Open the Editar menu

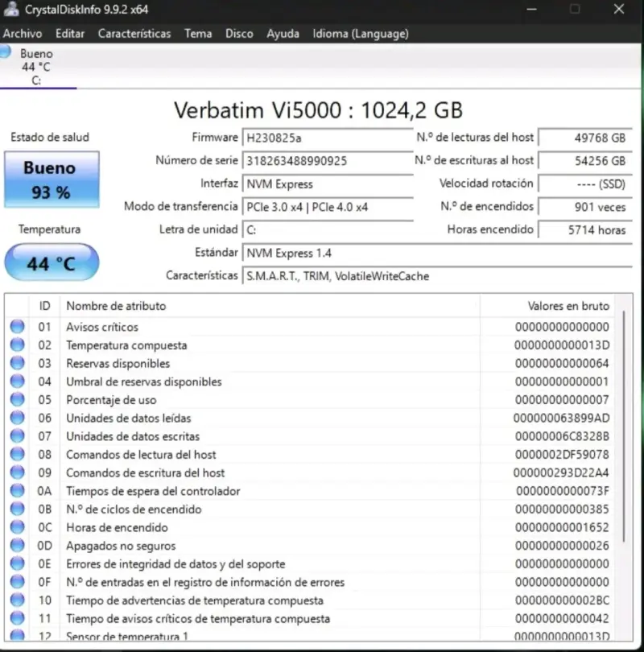point(70,34)
